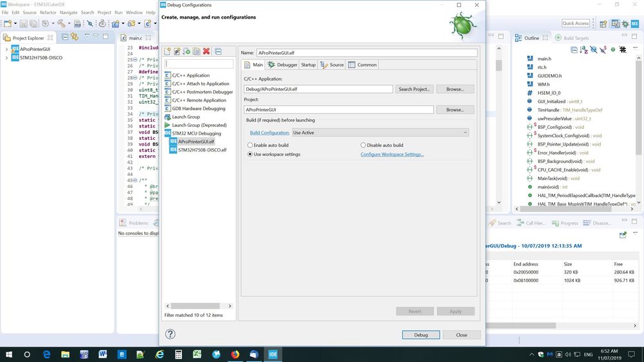Select main(void) in Outline

tap(553, 187)
